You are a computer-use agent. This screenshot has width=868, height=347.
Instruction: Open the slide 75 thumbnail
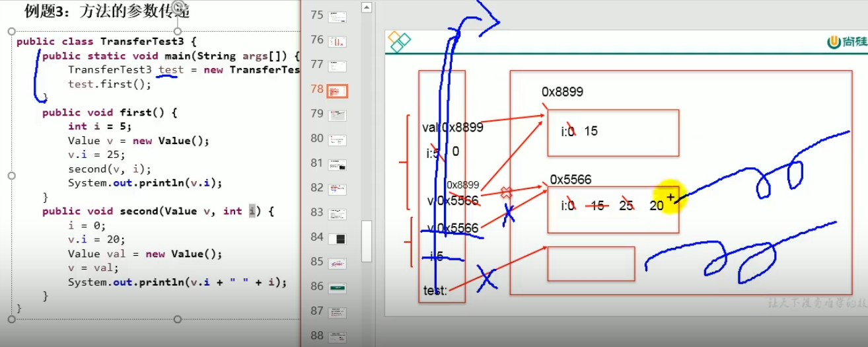click(x=338, y=17)
